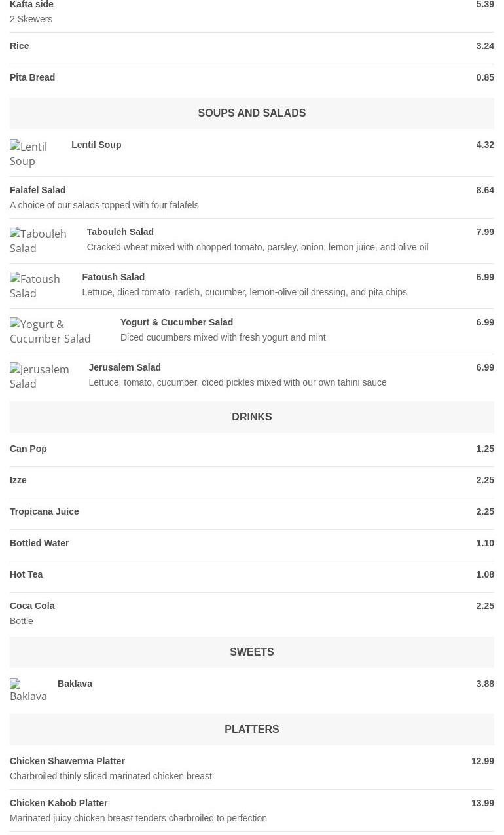This screenshot has width=504, height=835.
Task: Select the Coca Cola bottle item
Action: (x=252, y=613)
